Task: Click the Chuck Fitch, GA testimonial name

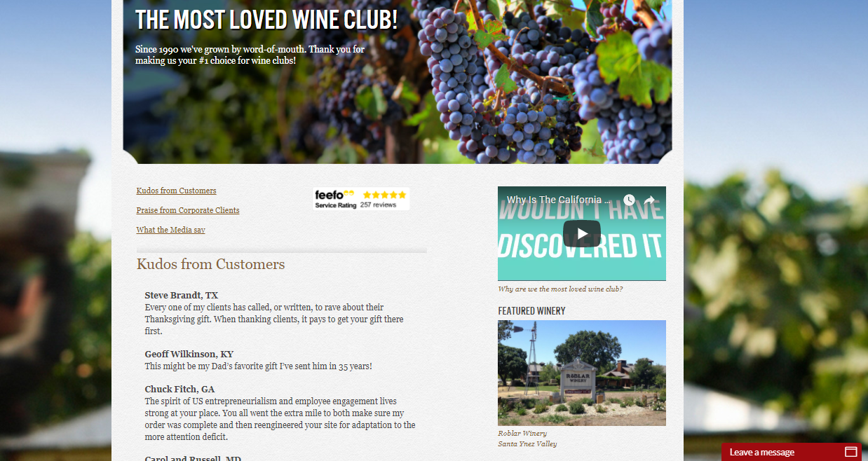Action: 179,389
